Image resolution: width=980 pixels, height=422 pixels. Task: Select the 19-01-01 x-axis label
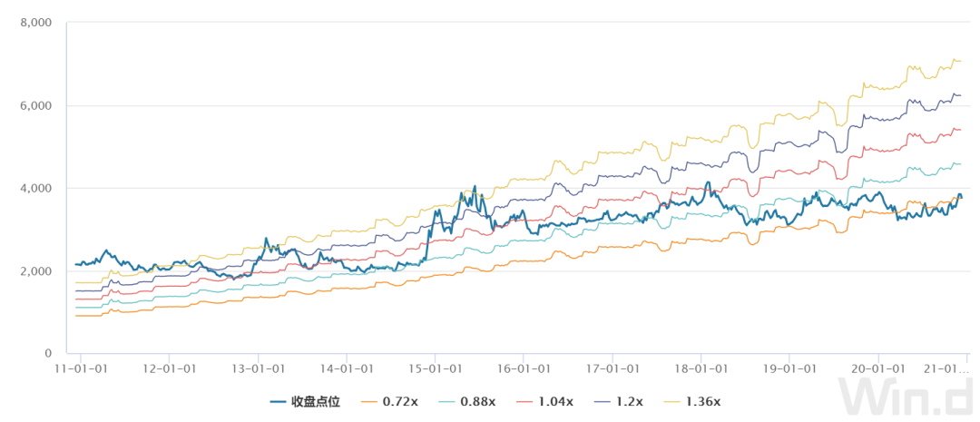tap(789, 369)
